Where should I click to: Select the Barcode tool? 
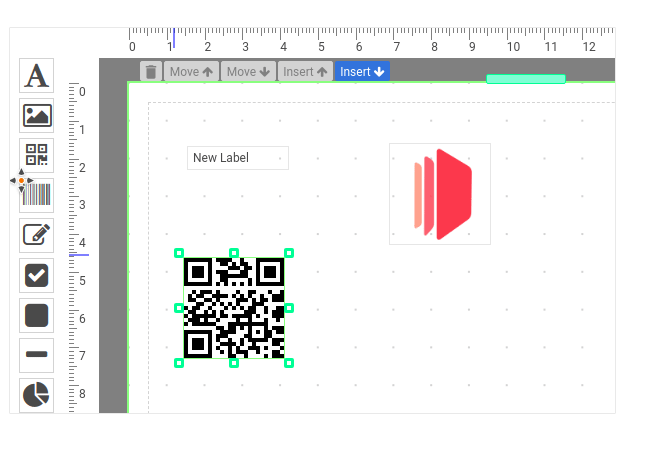coord(36,195)
